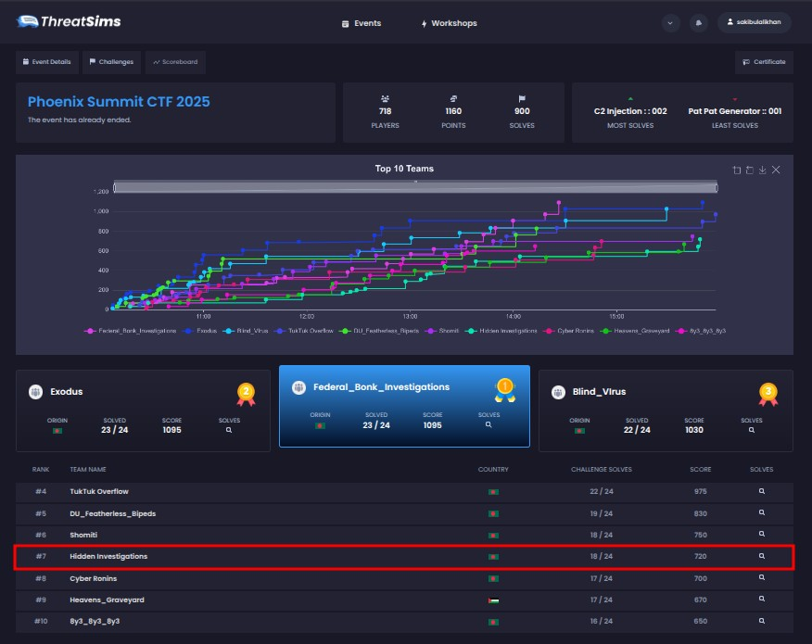Switch to the Event Details tab
Image resolution: width=812 pixels, height=644 pixels.
click(47, 61)
